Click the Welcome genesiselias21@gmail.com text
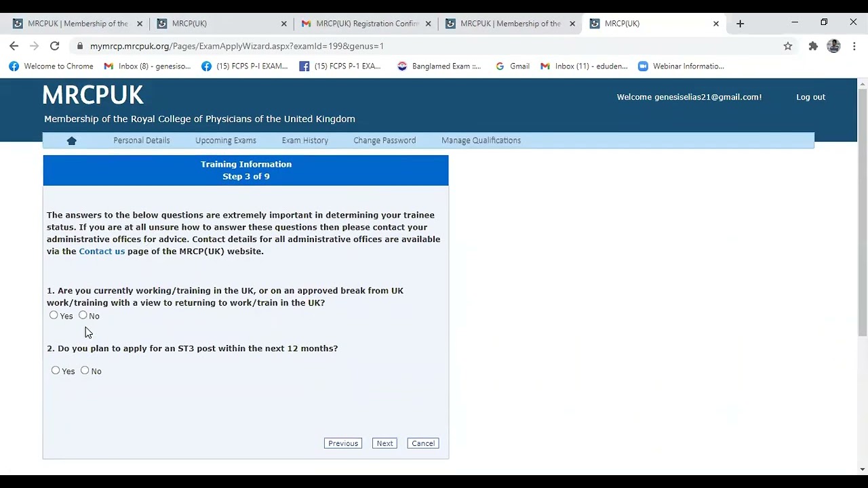Image resolution: width=868 pixels, height=488 pixels. tap(689, 97)
